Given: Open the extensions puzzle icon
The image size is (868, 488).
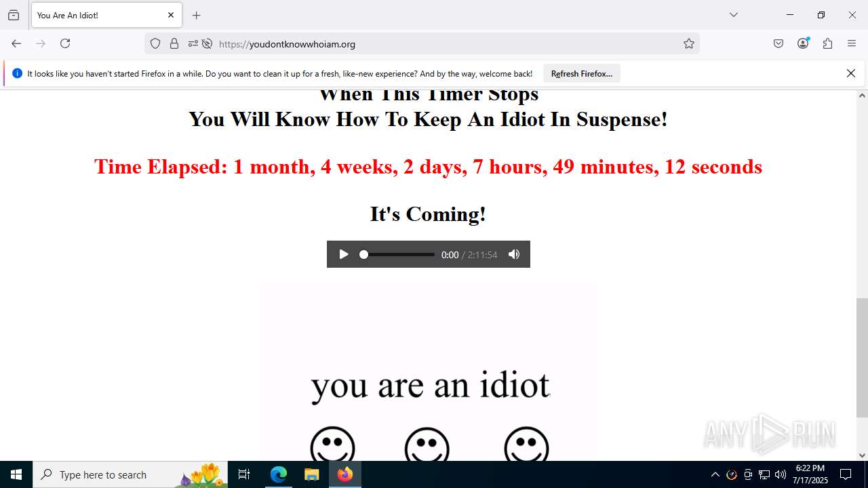Looking at the screenshot, I should pyautogui.click(x=827, y=43).
